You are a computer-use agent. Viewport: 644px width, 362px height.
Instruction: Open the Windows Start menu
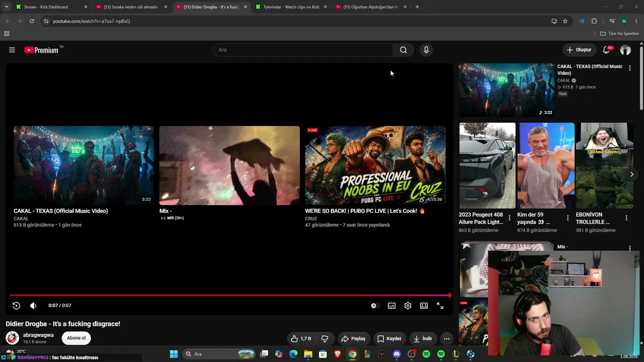174,354
